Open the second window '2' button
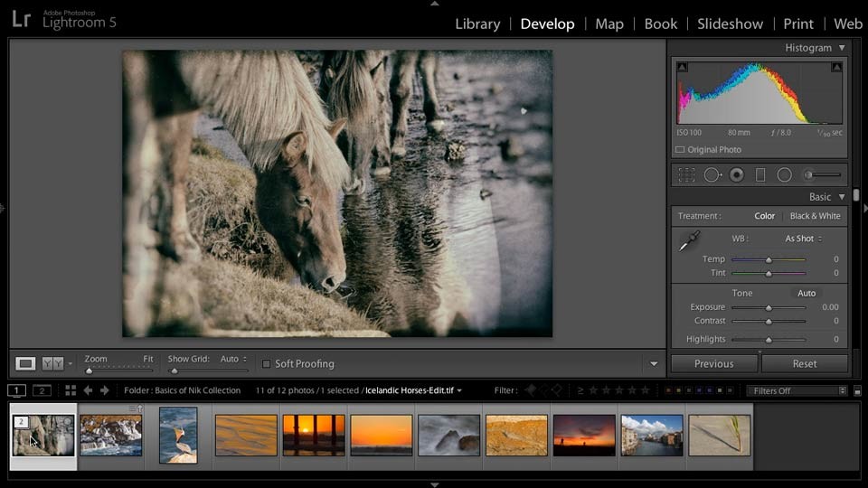The width and height of the screenshot is (868, 488). pyautogui.click(x=42, y=390)
